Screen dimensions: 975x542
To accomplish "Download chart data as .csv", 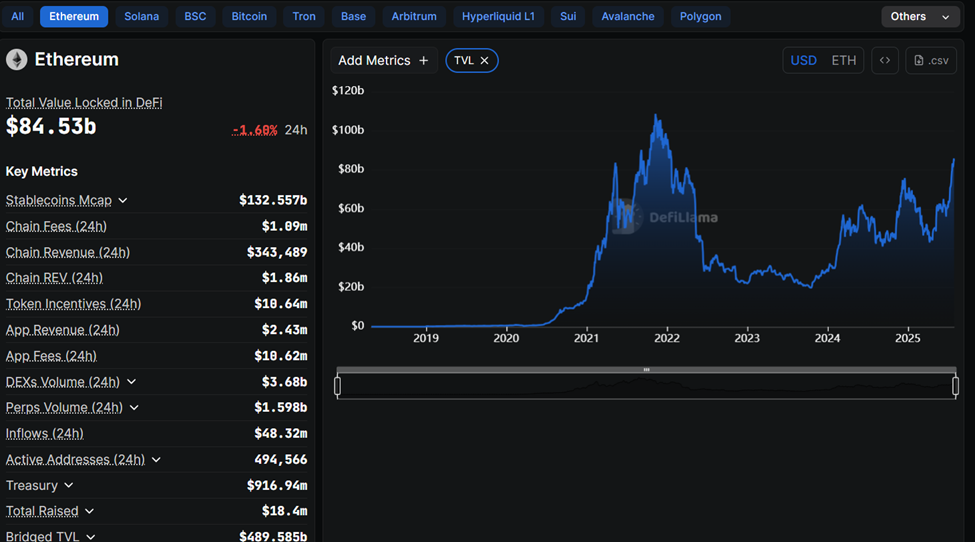I will [931, 60].
